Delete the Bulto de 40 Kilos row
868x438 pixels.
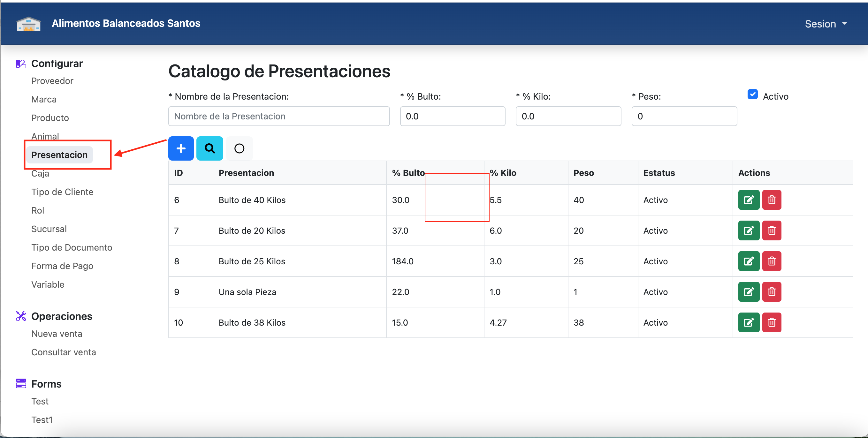point(772,200)
